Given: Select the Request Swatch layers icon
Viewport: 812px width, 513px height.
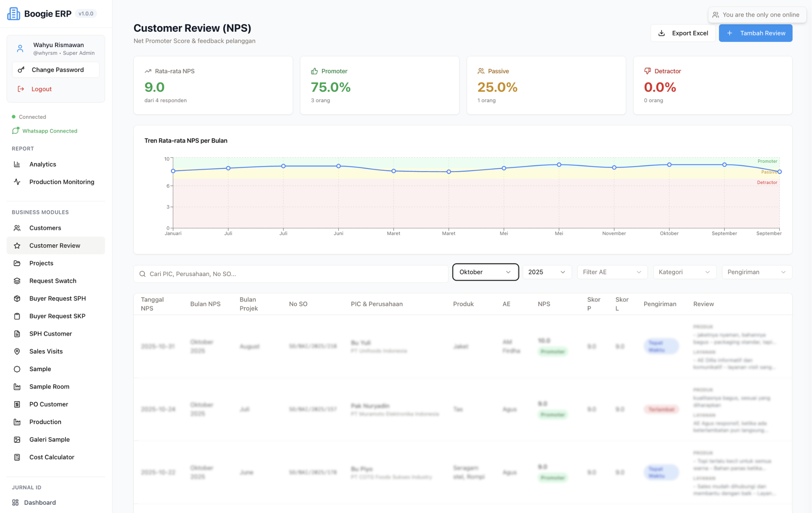Looking at the screenshot, I should click(x=17, y=281).
